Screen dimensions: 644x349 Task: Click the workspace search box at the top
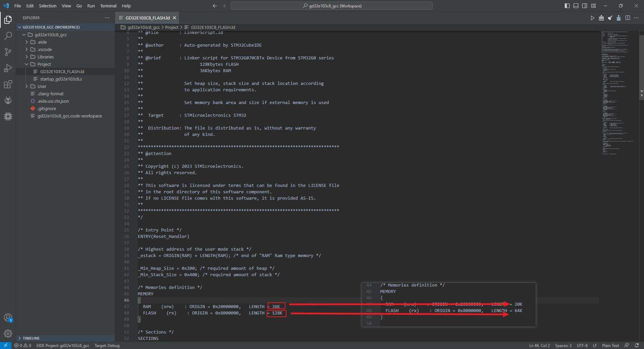pos(331,5)
